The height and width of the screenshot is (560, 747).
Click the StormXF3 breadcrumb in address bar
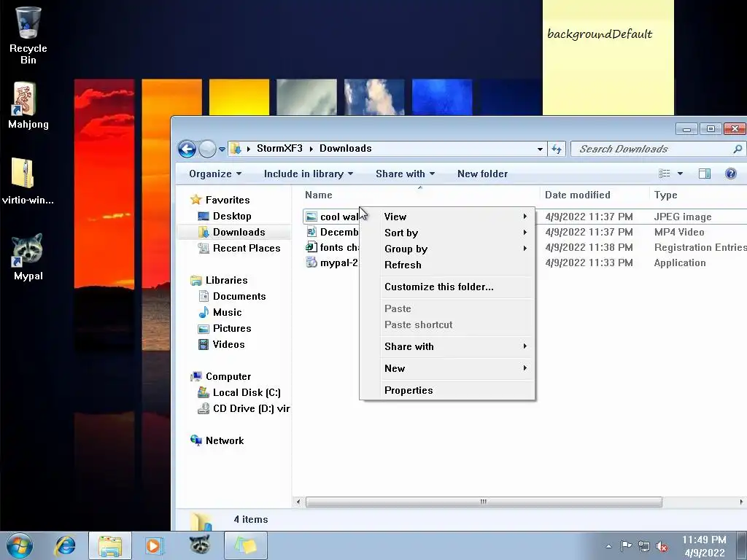pos(279,149)
